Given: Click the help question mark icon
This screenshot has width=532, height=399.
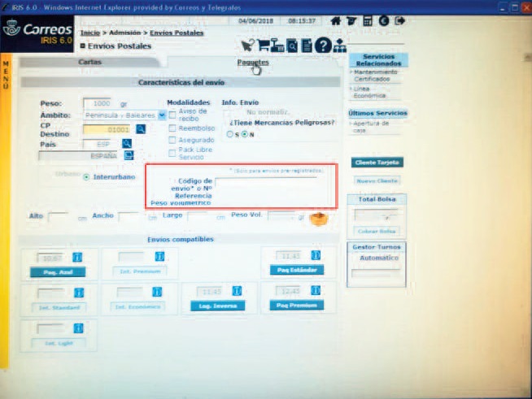Looking at the screenshot, I should [x=321, y=46].
